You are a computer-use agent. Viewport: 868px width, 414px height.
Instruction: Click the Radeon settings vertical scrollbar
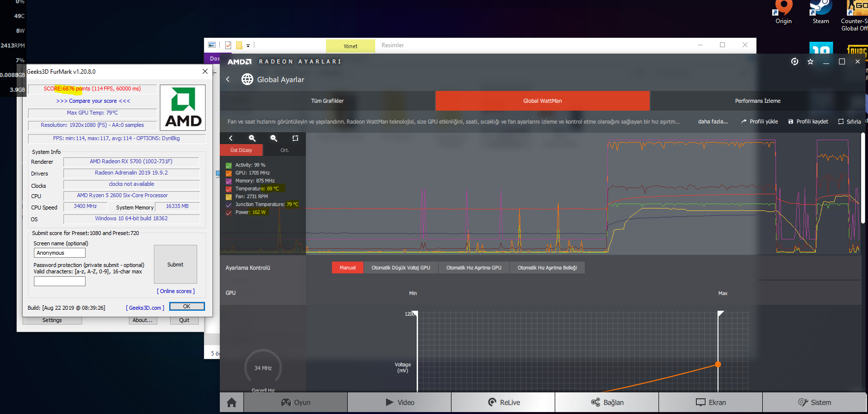863,178
